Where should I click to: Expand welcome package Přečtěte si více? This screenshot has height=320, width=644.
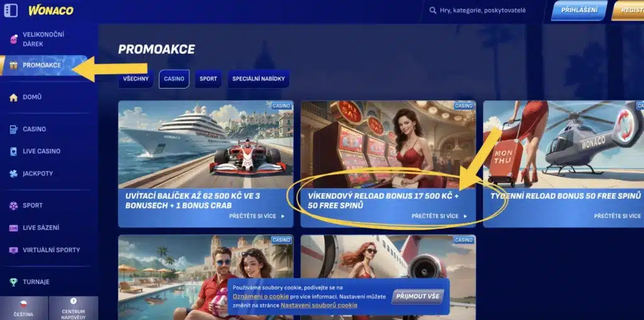(257, 216)
